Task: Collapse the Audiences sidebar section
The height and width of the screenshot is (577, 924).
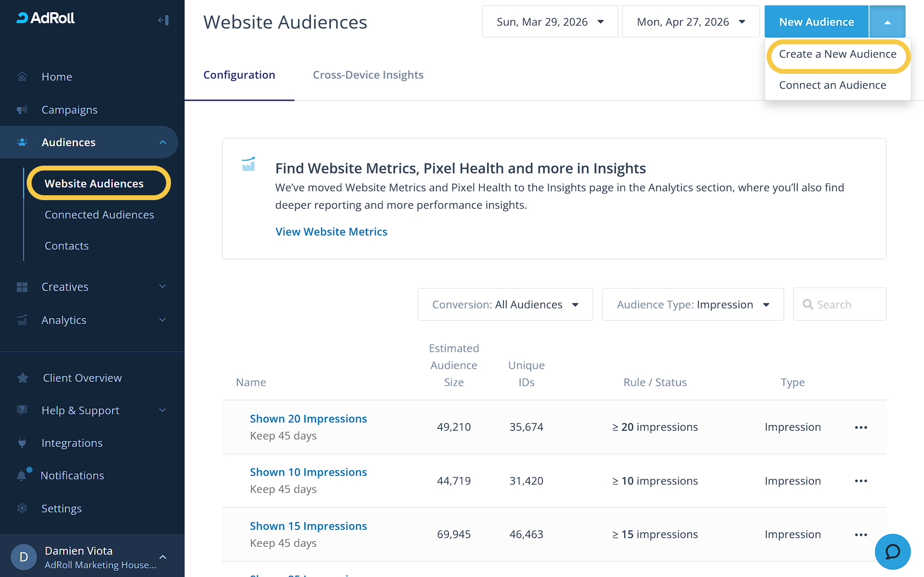Action: click(162, 142)
